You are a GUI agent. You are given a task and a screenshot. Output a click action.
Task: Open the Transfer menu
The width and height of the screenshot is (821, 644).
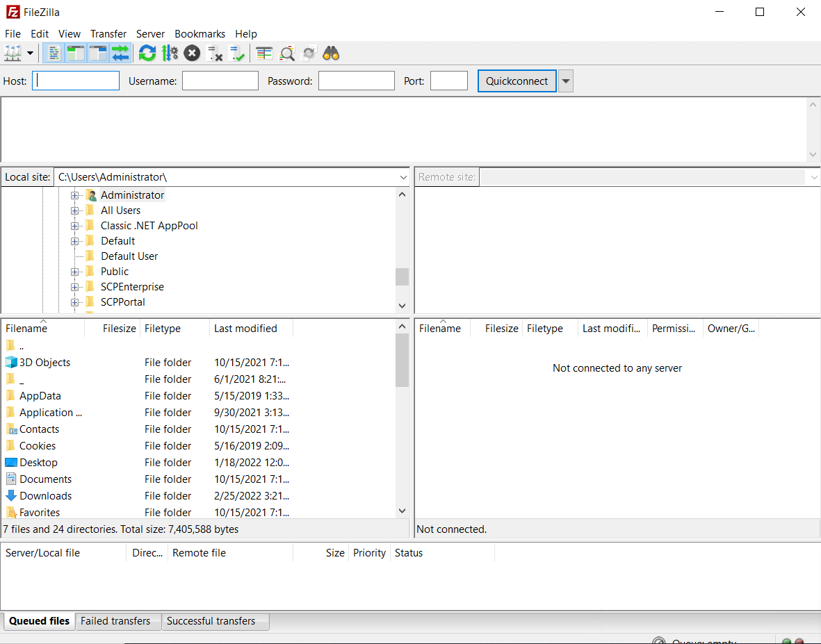tap(108, 34)
